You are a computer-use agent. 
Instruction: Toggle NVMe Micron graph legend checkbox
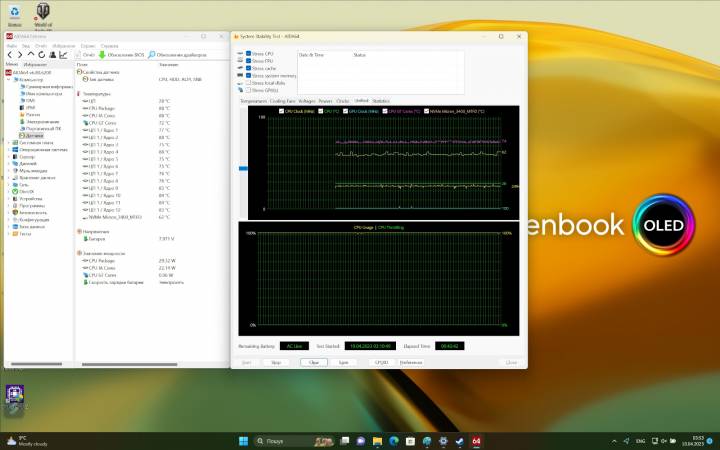pos(427,111)
